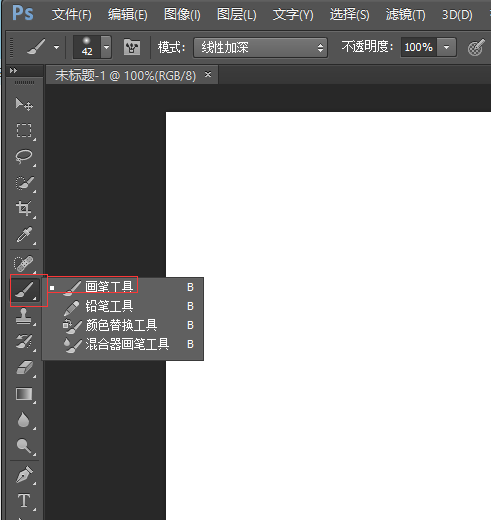The height and width of the screenshot is (520, 491).
Task: Choose 混合器画笔工具 from flyout
Action: click(123, 344)
